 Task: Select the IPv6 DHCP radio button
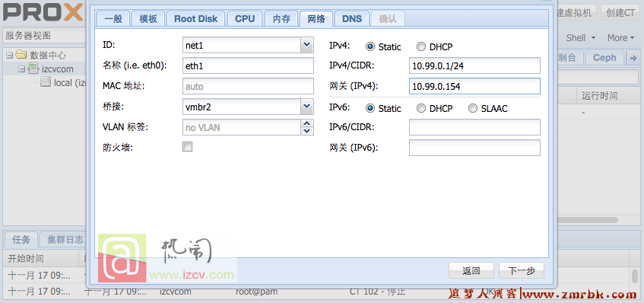click(x=421, y=108)
